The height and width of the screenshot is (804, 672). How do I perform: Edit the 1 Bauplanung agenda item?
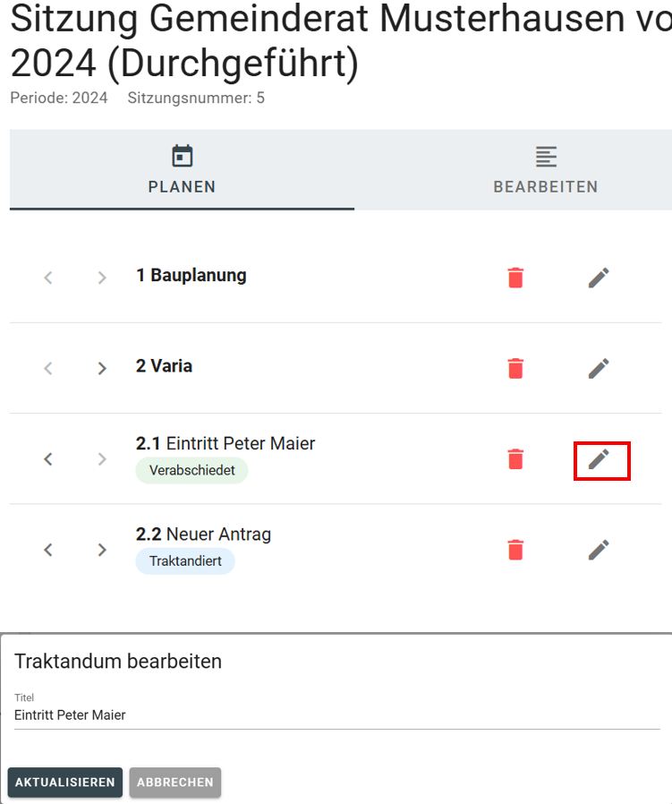click(599, 278)
